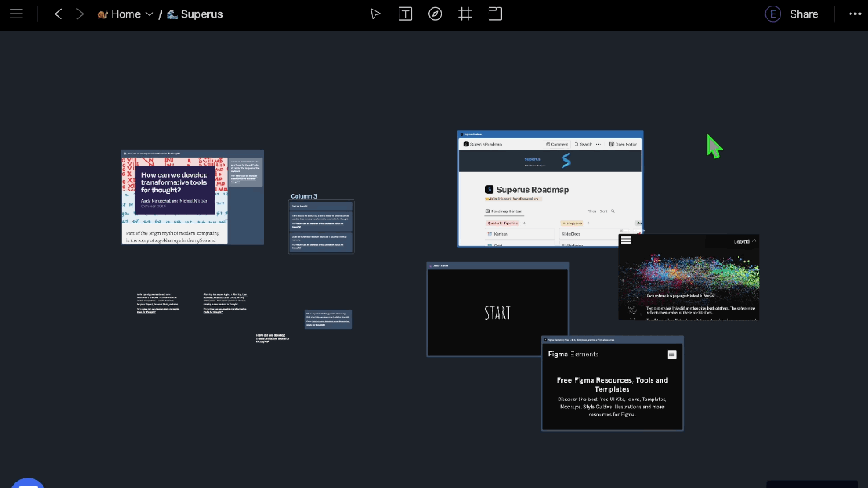Select the loose bold How can we develop note
868x488 pixels.
click(273, 338)
